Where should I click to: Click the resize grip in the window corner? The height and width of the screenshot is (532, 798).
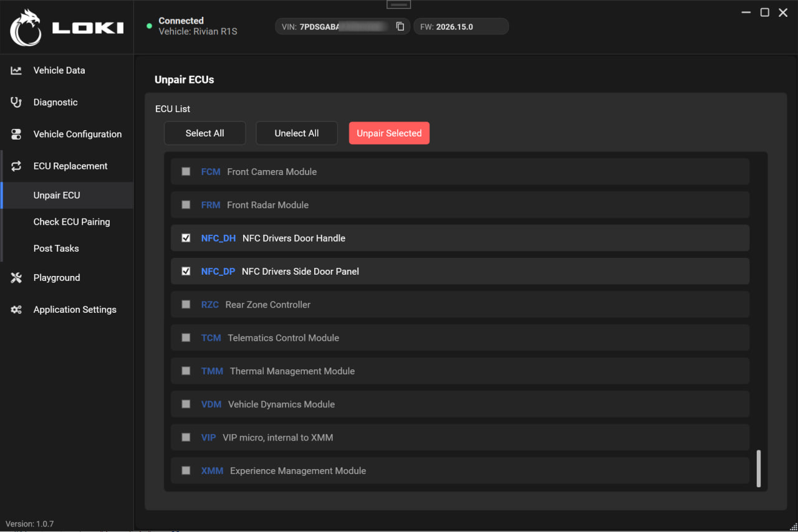[792, 526]
